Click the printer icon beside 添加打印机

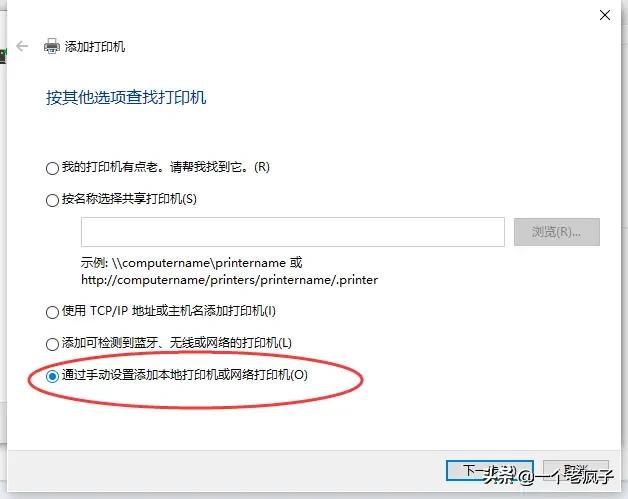(52, 46)
